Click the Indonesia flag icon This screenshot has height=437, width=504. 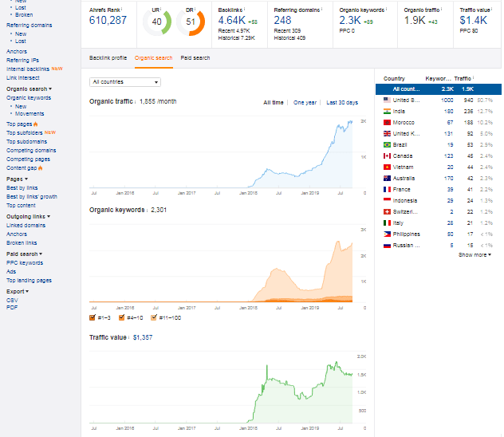pos(387,200)
